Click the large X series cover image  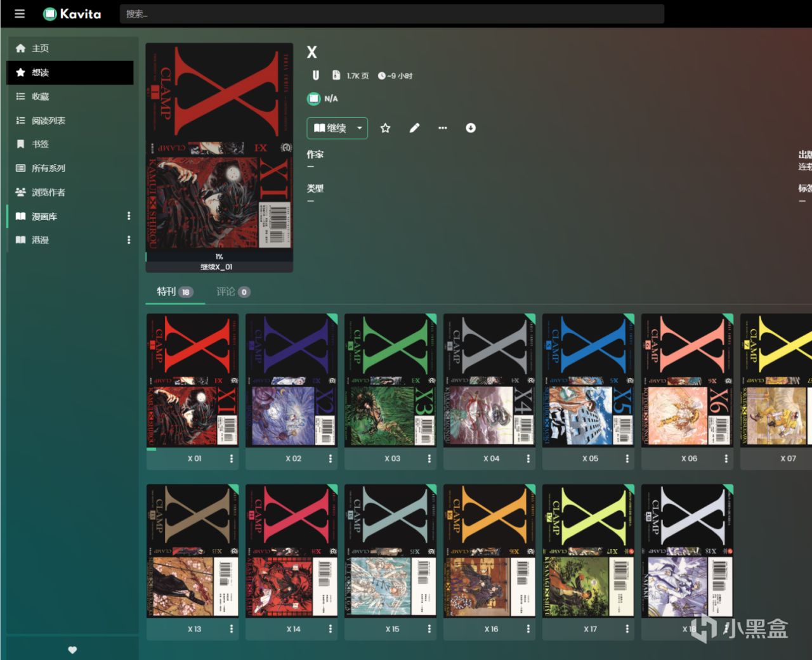pos(219,147)
